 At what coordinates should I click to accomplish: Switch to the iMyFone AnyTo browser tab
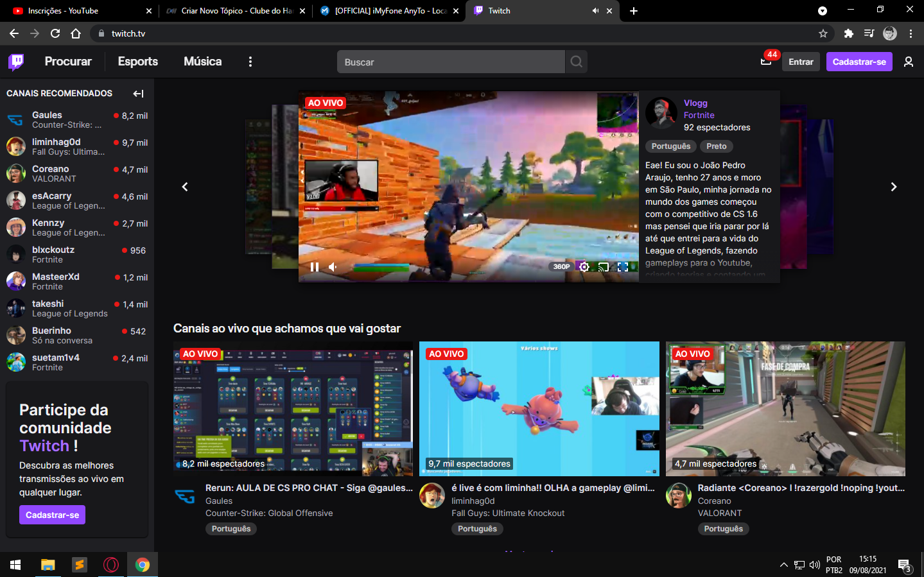tap(390, 11)
